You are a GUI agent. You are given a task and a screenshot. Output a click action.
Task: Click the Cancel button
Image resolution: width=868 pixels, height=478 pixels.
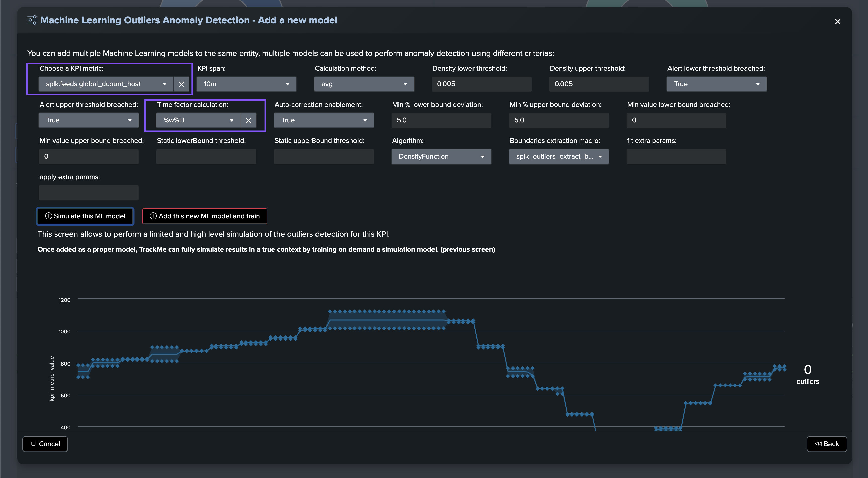tap(45, 444)
